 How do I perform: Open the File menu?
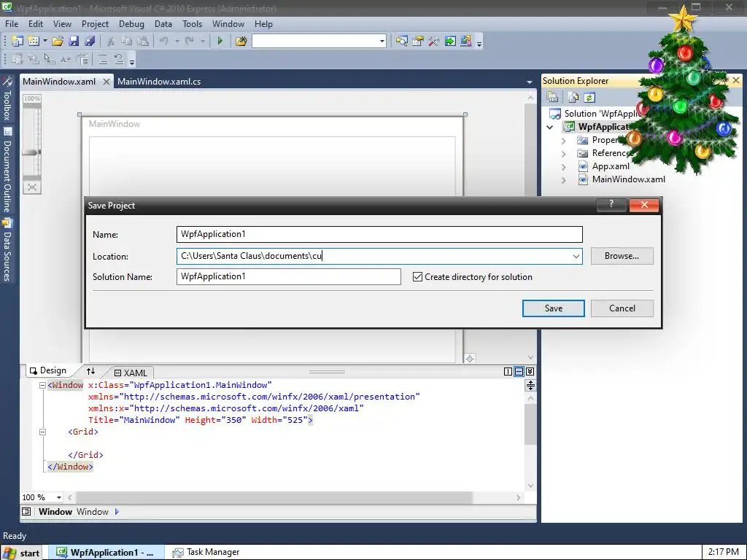(12, 24)
